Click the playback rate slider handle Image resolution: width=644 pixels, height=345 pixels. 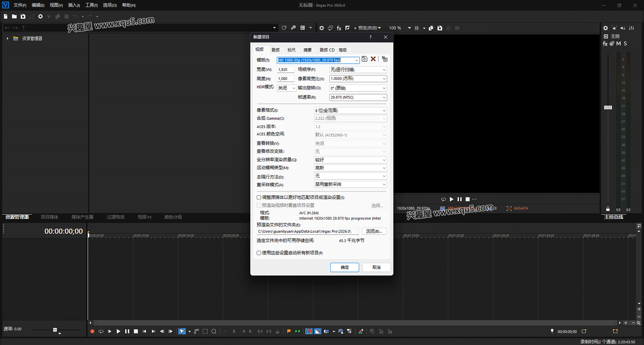(55, 330)
